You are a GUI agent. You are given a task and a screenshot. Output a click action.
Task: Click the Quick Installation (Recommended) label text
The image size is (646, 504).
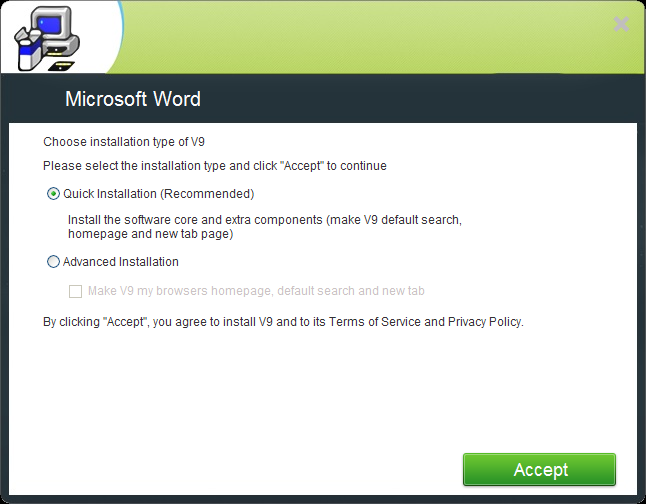pos(158,194)
